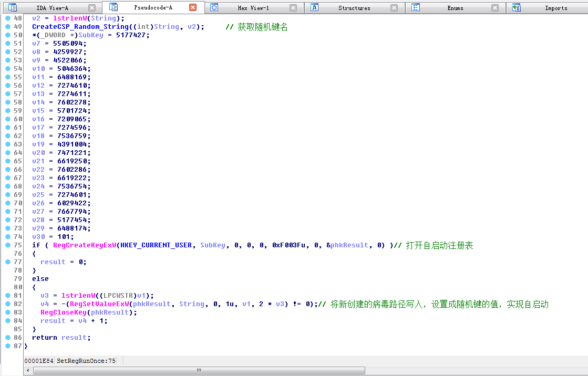Viewport: 588px width, 376px height.
Task: Toggle breakpoint dot on line 81
Action: (8, 296)
